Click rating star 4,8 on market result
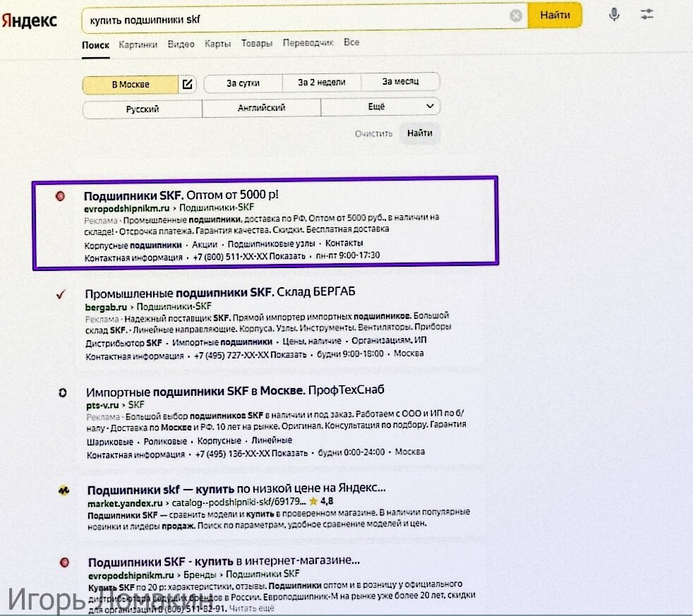 click(x=313, y=501)
